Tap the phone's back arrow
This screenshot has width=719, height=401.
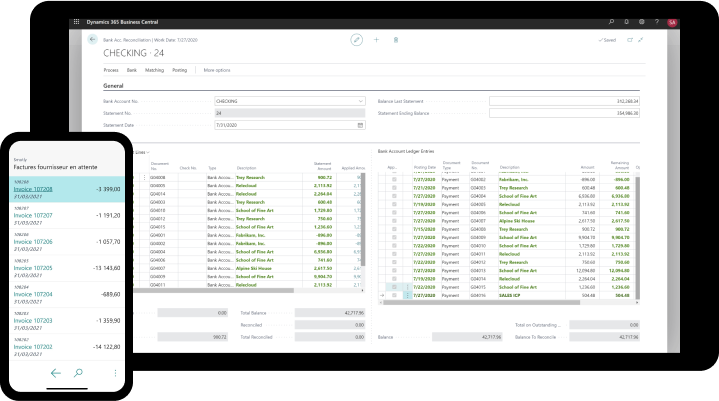click(55, 373)
